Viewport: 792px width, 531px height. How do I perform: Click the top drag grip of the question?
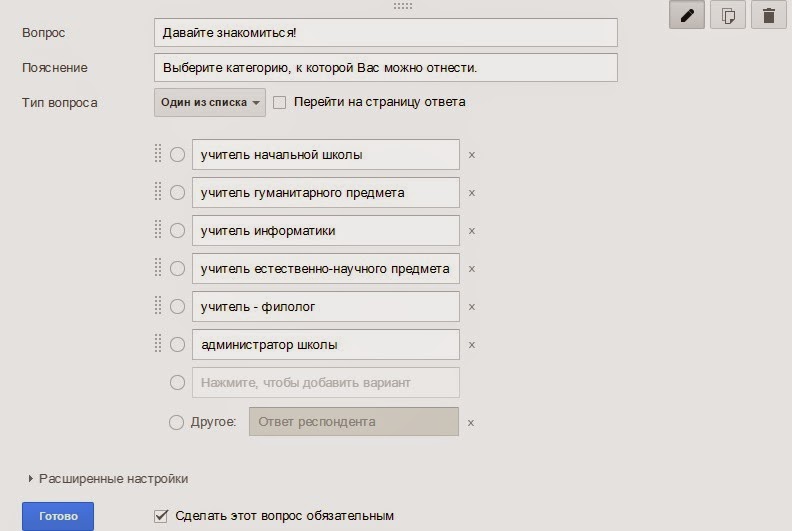coord(403,6)
